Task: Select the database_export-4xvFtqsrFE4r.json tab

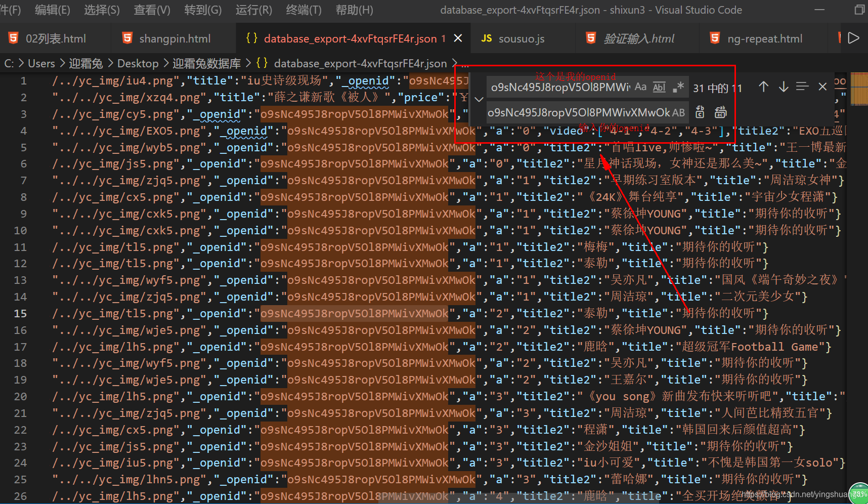Action: coord(350,38)
